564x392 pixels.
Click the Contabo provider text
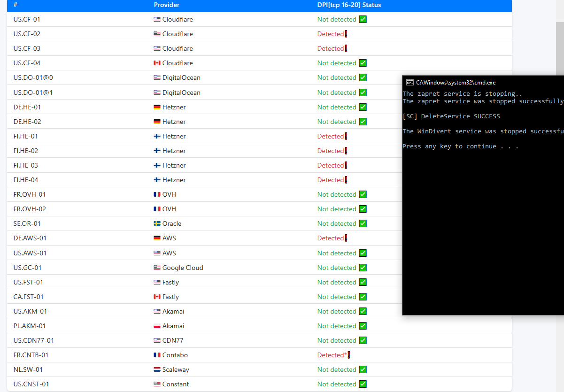coord(175,355)
